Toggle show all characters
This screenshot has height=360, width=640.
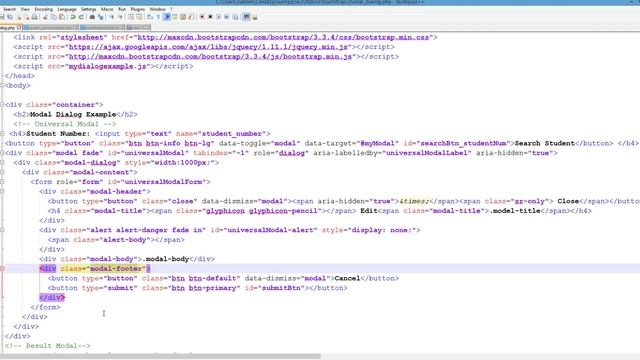click(x=158, y=17)
